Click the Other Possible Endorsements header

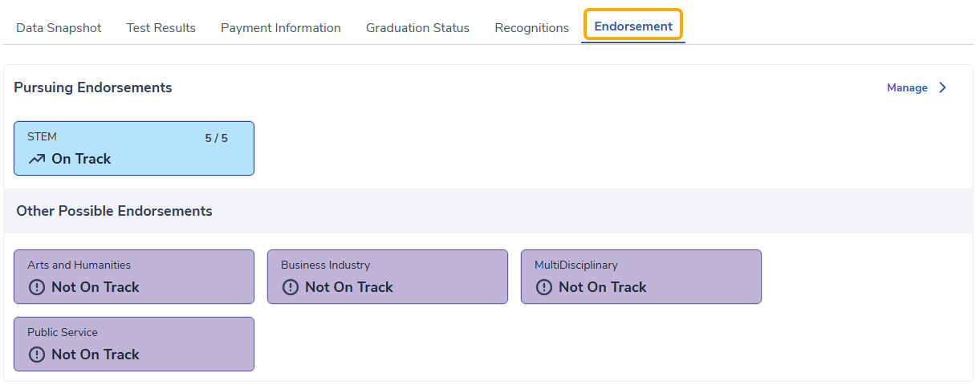click(114, 211)
